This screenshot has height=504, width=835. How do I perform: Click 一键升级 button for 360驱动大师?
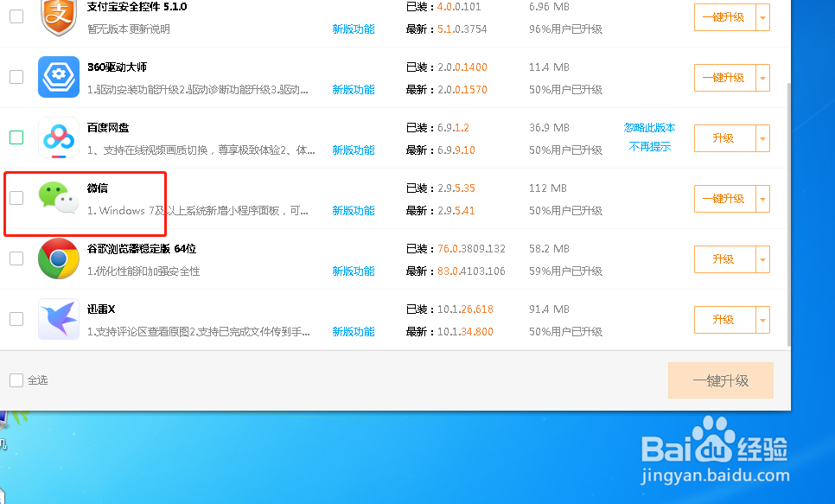point(724,78)
